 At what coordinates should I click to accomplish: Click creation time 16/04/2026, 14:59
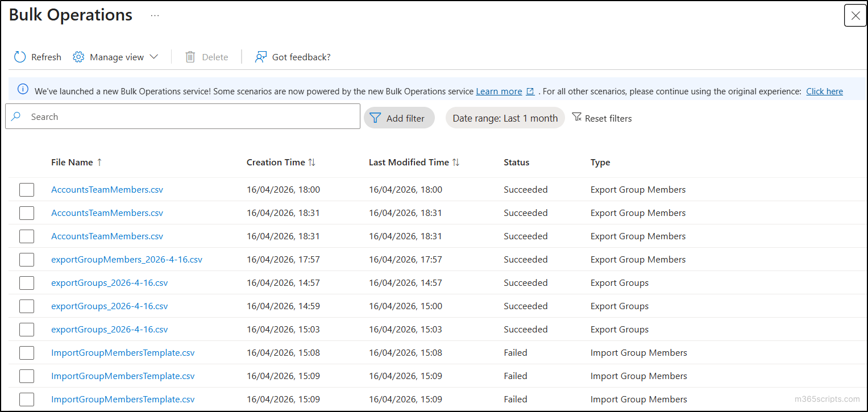pyautogui.click(x=283, y=306)
